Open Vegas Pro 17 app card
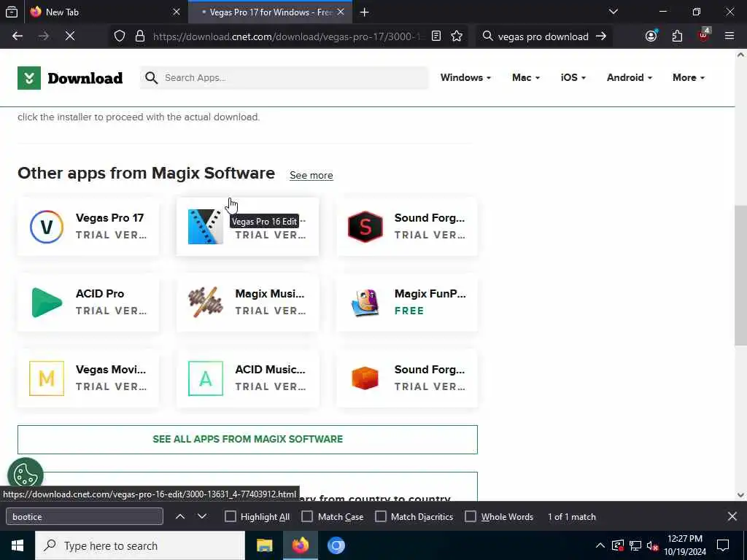The height and width of the screenshot is (560, 747). pyautogui.click(x=88, y=227)
